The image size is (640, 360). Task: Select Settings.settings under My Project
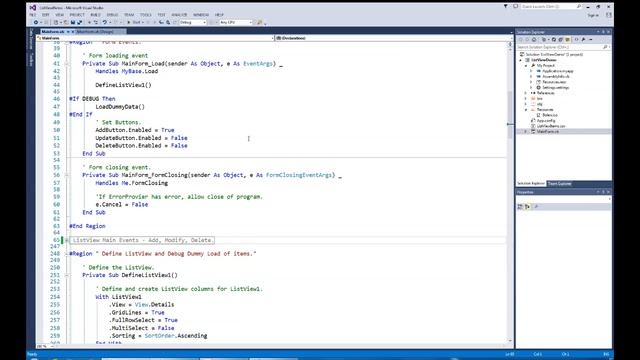[555, 88]
